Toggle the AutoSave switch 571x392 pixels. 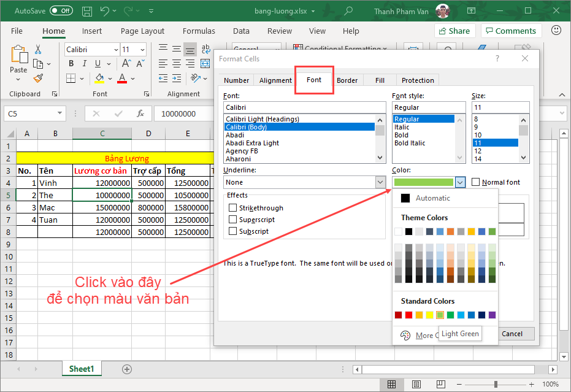click(61, 11)
